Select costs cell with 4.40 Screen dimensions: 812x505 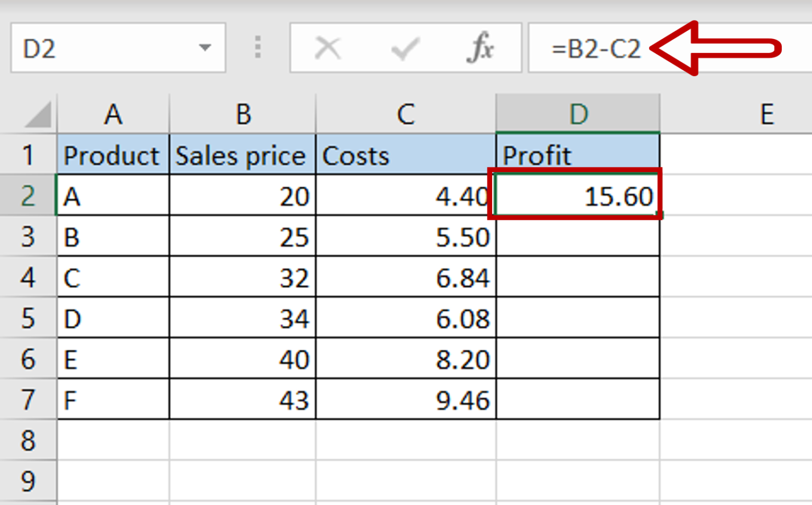(x=406, y=195)
